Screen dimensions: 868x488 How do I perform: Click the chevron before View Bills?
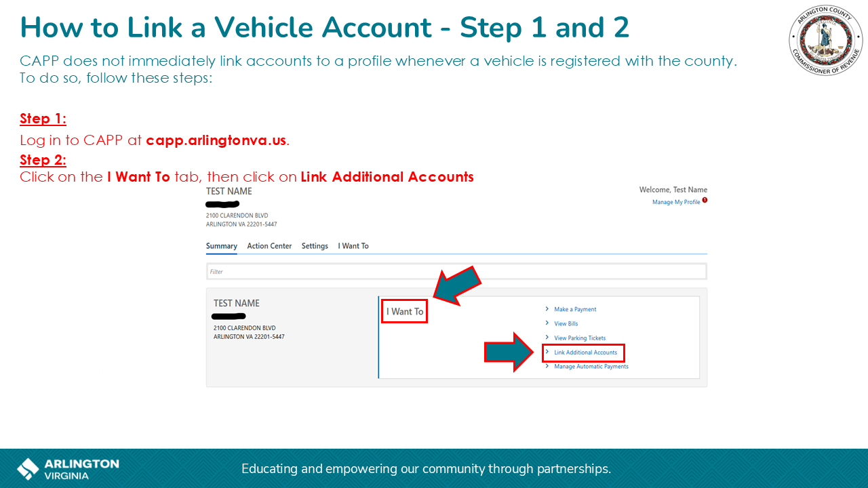click(x=547, y=323)
